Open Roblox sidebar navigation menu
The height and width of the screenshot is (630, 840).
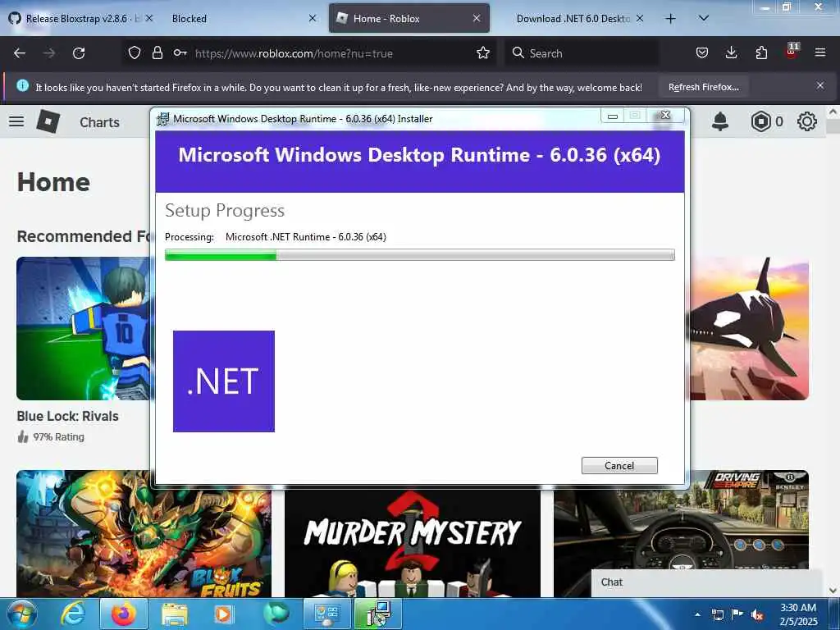click(16, 121)
